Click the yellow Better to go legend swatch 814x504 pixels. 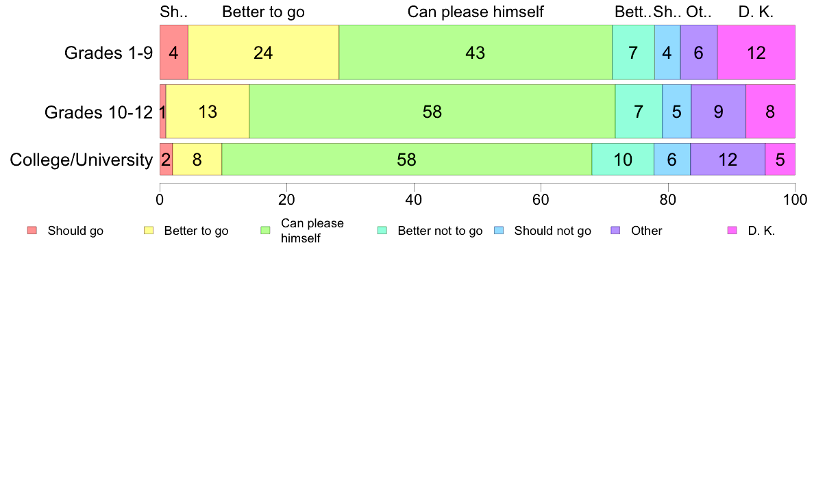pyautogui.click(x=149, y=231)
